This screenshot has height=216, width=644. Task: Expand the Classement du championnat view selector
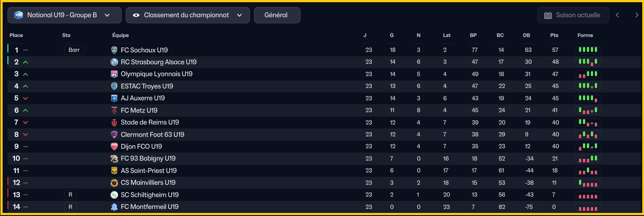[x=188, y=15]
